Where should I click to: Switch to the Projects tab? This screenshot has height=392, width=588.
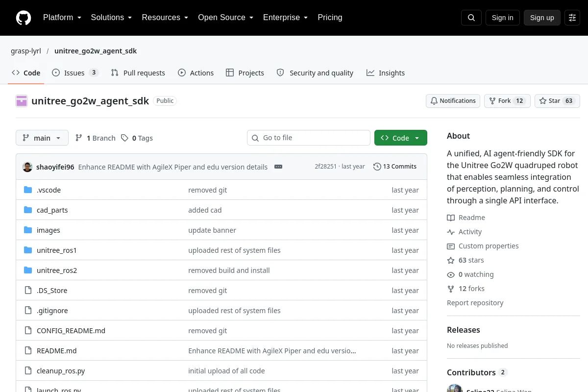[245, 73]
